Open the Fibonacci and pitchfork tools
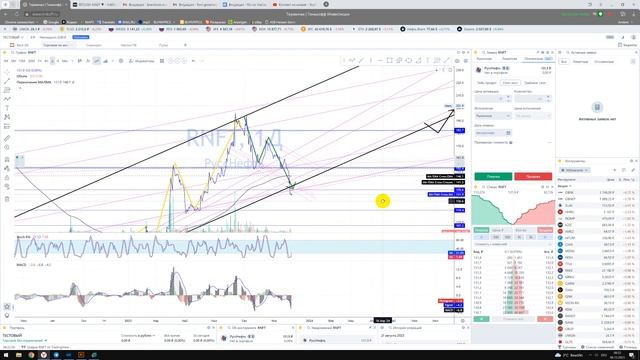This screenshot has width=640, height=360. 7,90
